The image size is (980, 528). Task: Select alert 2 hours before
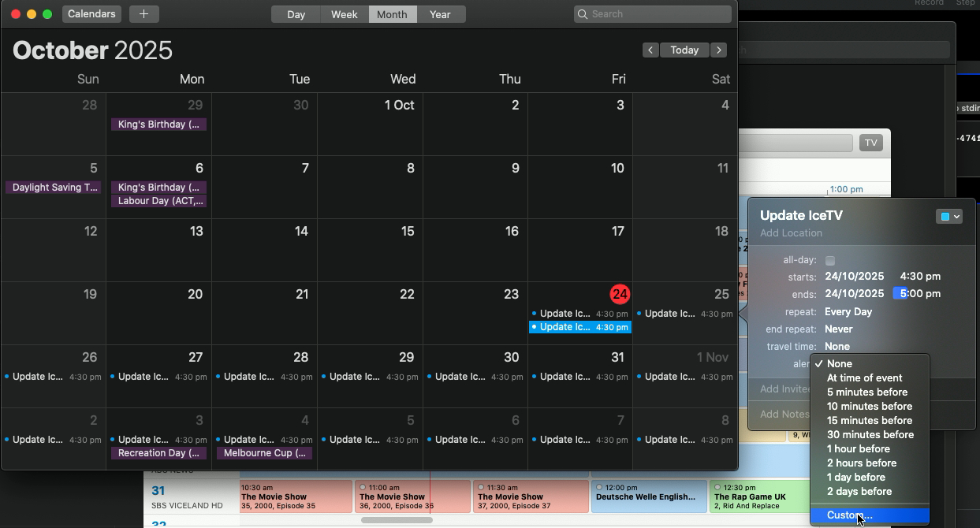click(870, 463)
